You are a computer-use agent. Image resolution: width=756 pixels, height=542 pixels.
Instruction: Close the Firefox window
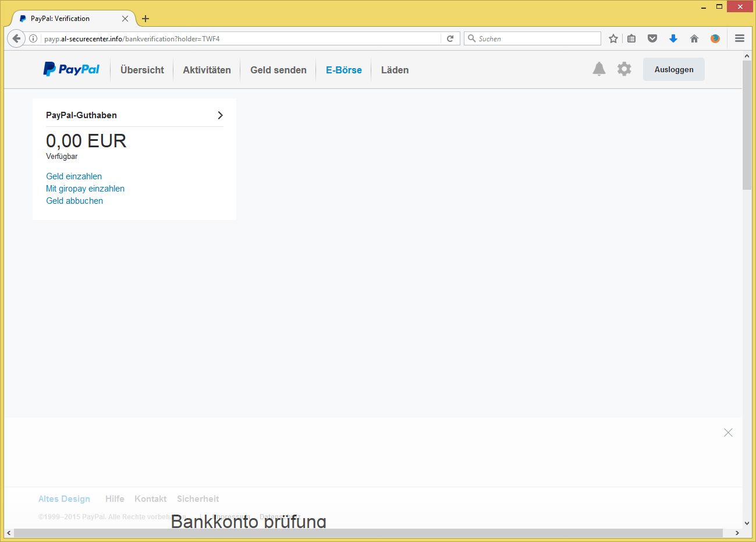pyautogui.click(x=740, y=6)
